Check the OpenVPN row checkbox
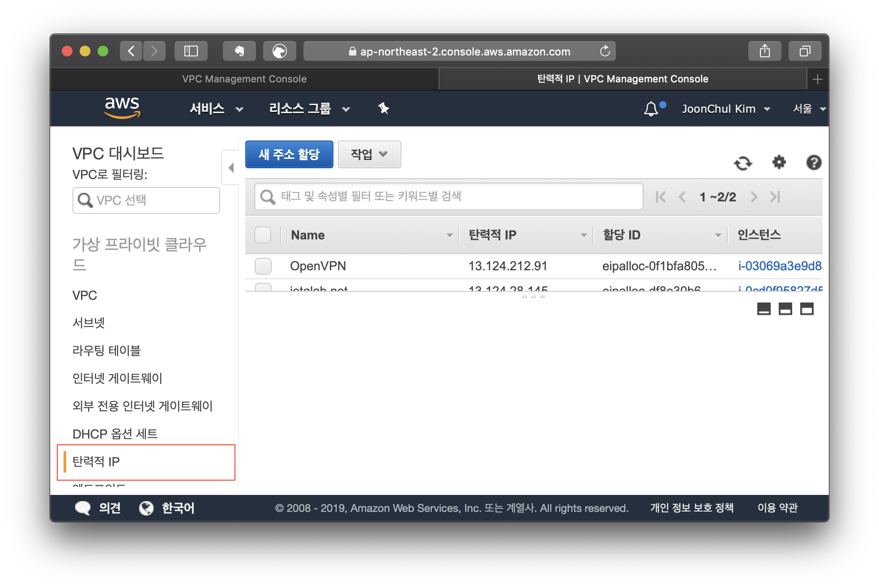This screenshot has width=879, height=588. tap(263, 266)
